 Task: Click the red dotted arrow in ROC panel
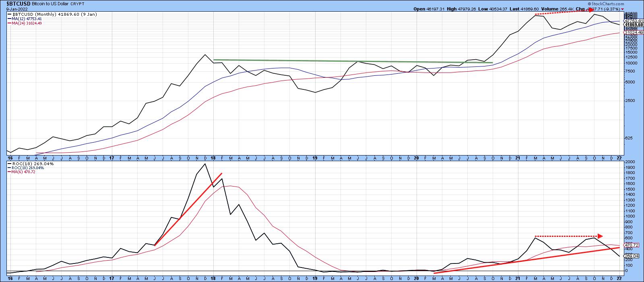pyautogui.click(x=568, y=236)
